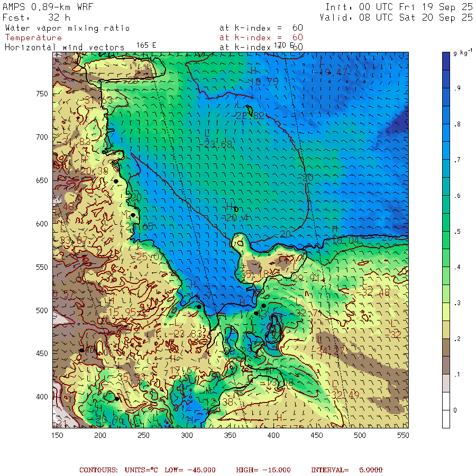Click the '0' color scale label
This screenshot has width=476, height=476.
coord(455,410)
